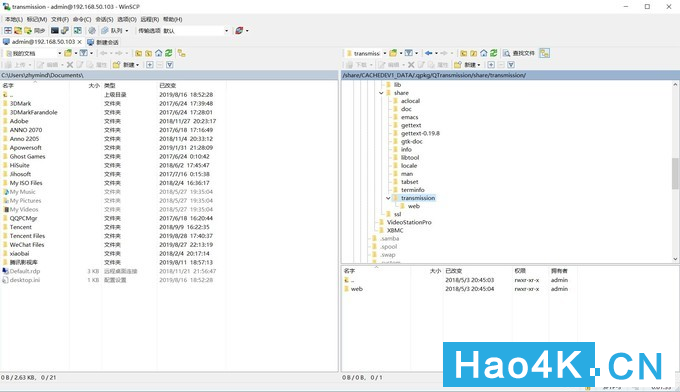680x392 pixels.
Task: Open the 远程(R) menu
Action: coord(150,19)
